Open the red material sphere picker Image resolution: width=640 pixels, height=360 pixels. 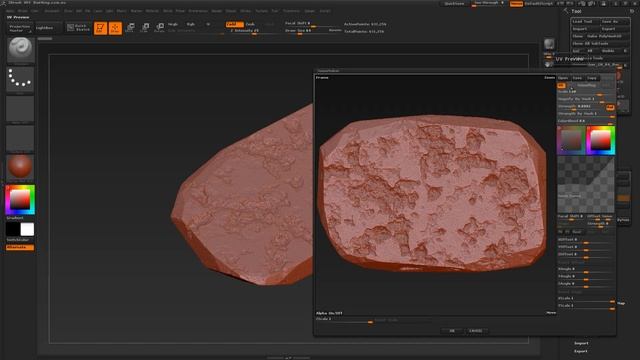20,167
